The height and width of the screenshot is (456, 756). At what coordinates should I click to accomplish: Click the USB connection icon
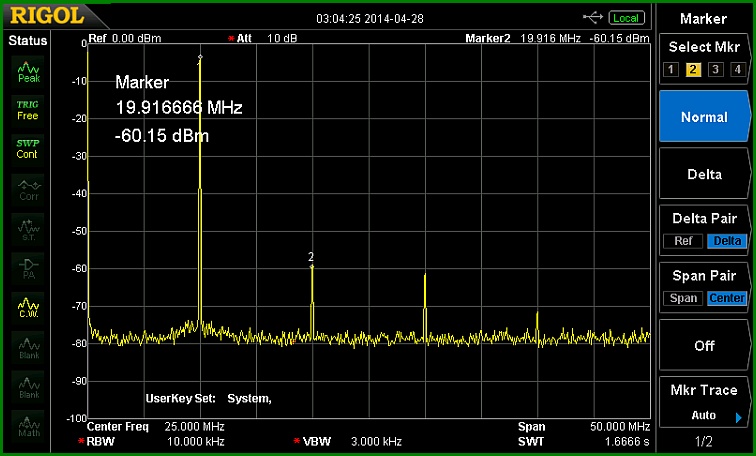[x=593, y=18]
